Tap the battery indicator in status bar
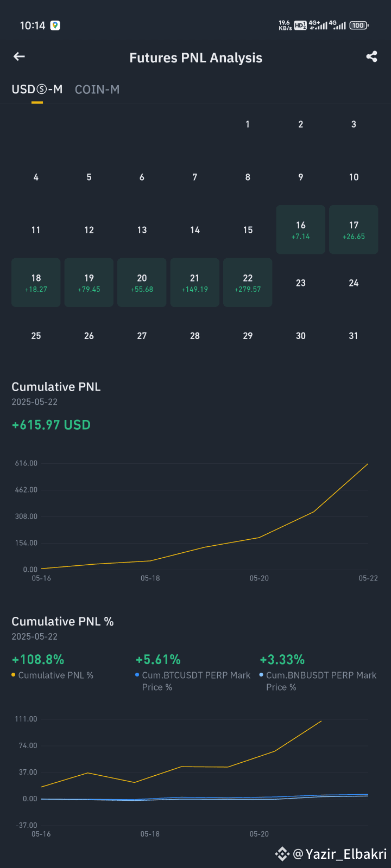 pyautogui.click(x=358, y=25)
